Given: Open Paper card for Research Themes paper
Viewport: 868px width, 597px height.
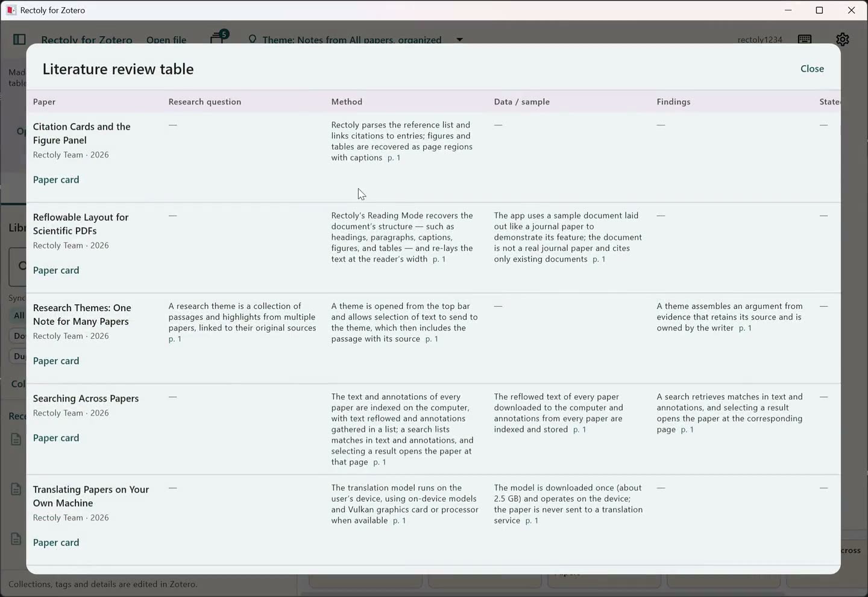Looking at the screenshot, I should point(56,361).
